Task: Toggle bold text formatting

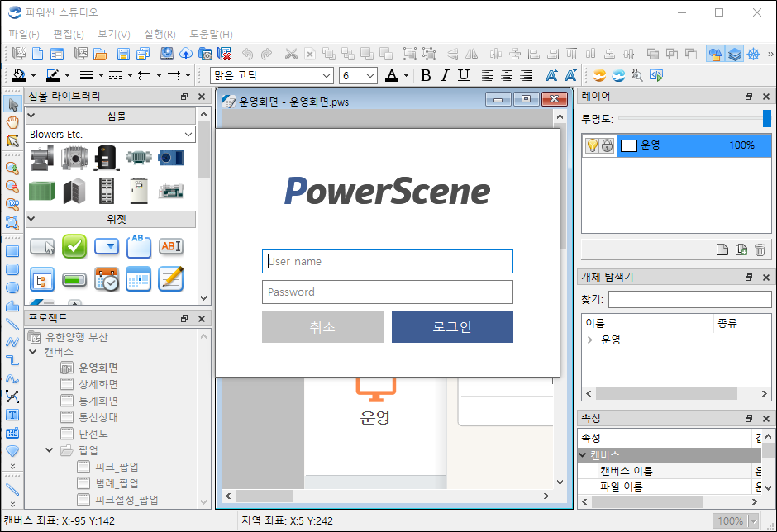Action: pyautogui.click(x=426, y=75)
